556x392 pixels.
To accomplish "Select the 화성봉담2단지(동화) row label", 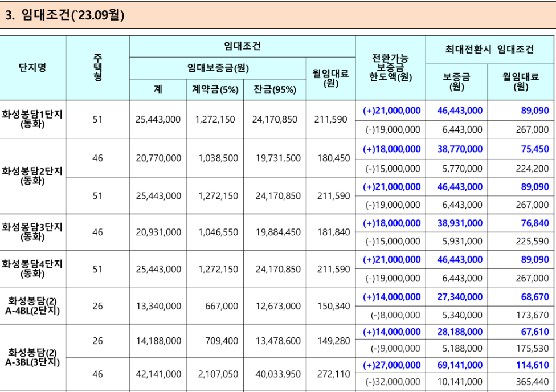I will click(x=33, y=175).
